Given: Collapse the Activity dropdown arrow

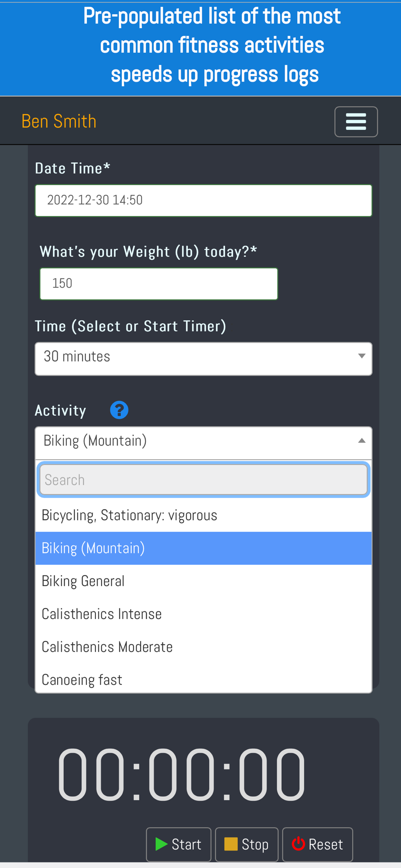Looking at the screenshot, I should coord(362,441).
